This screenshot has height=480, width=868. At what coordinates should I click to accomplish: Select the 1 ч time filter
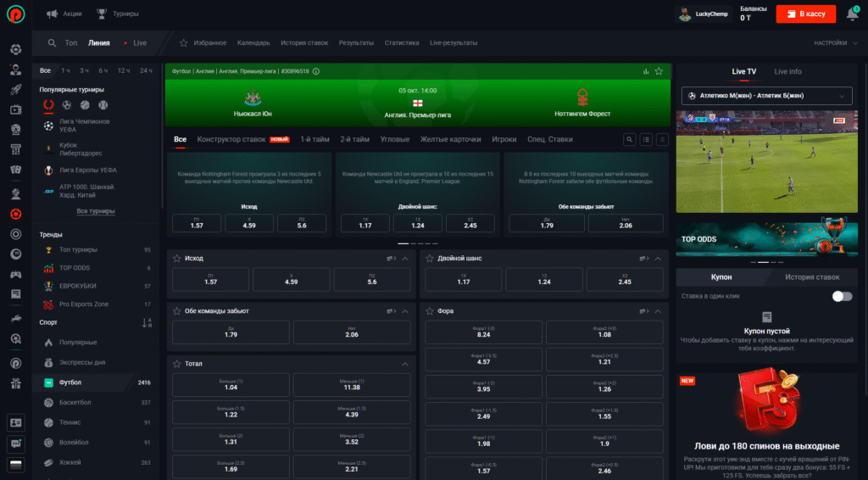coord(65,71)
